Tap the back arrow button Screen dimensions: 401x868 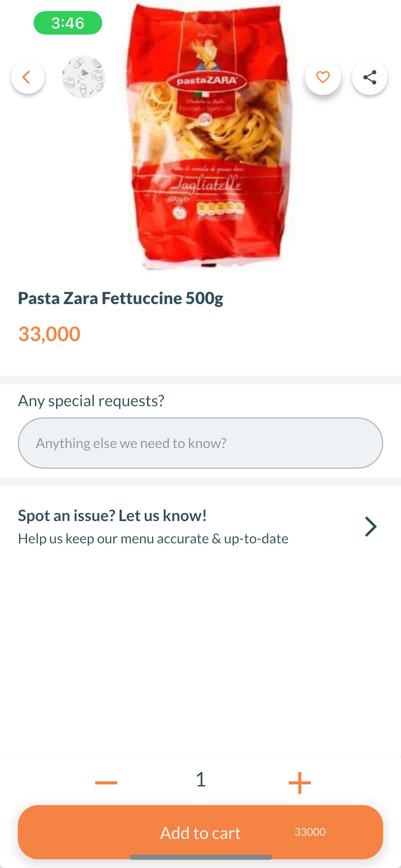[27, 77]
